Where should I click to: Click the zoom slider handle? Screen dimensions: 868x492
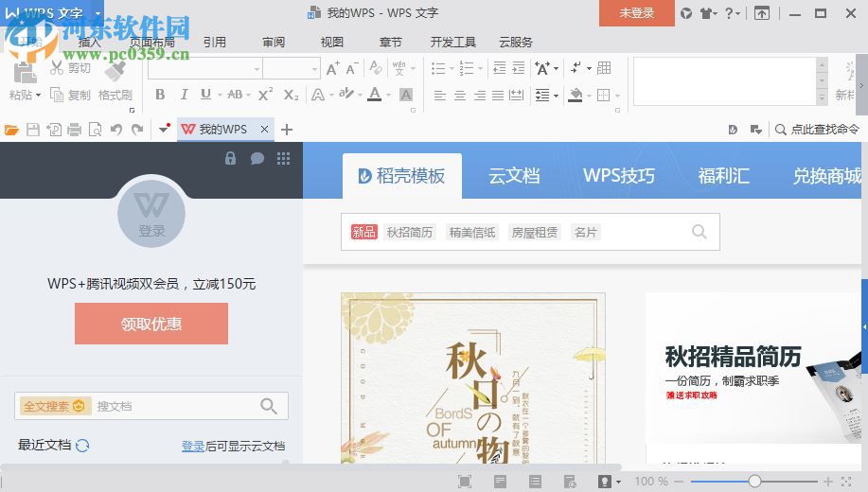click(754, 482)
